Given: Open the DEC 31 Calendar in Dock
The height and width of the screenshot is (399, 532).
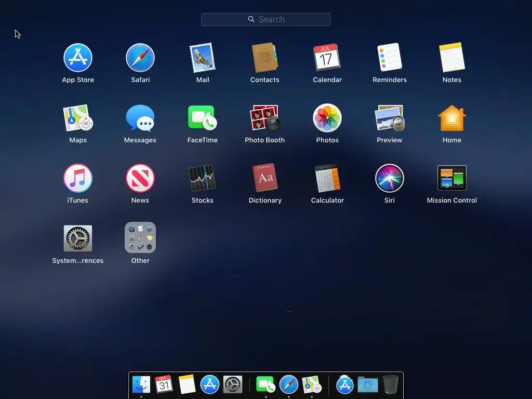Looking at the screenshot, I should [x=164, y=384].
